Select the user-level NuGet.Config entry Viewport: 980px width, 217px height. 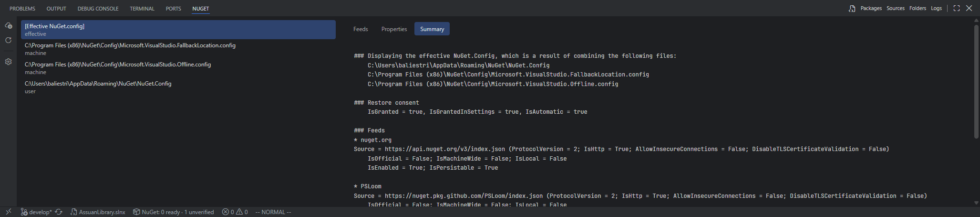pyautogui.click(x=178, y=87)
